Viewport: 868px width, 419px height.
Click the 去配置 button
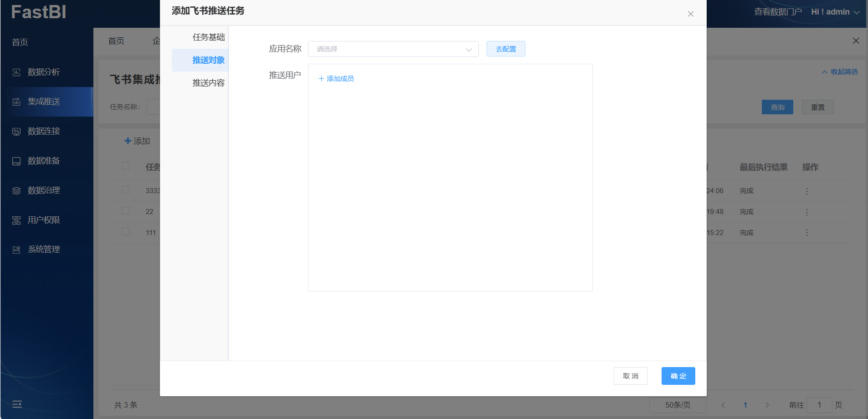tap(505, 49)
